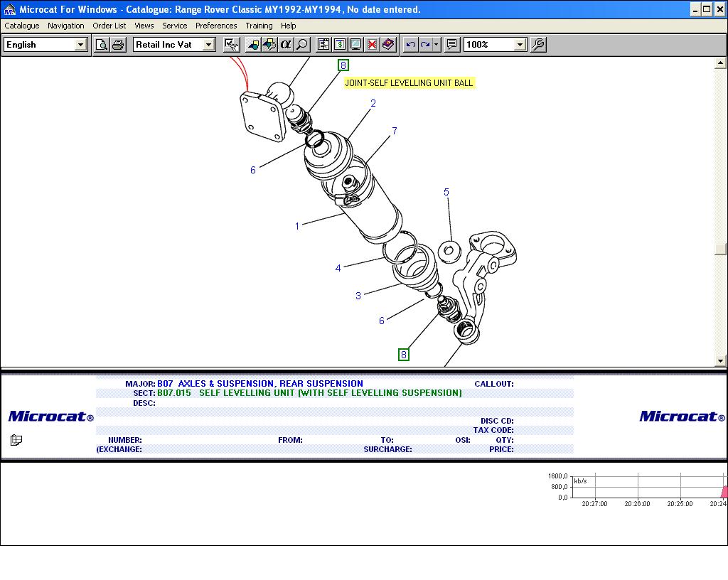
Task: Click the print preview icon
Action: (102, 45)
